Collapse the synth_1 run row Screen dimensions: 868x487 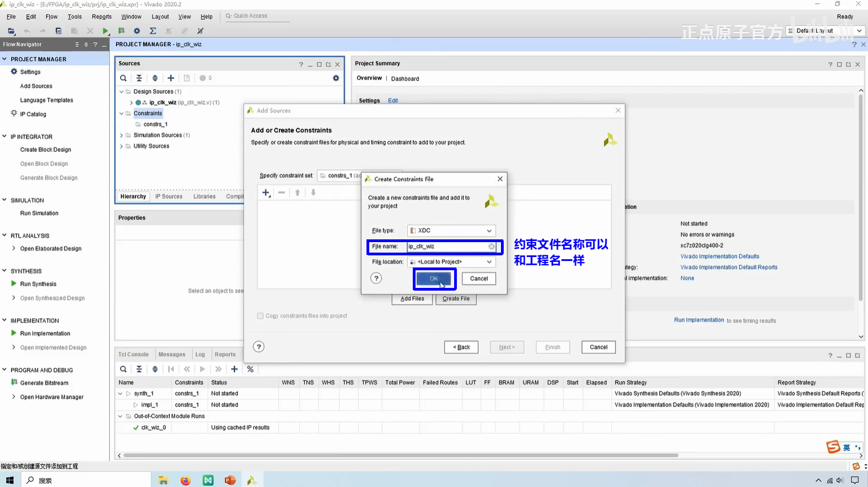tap(121, 394)
